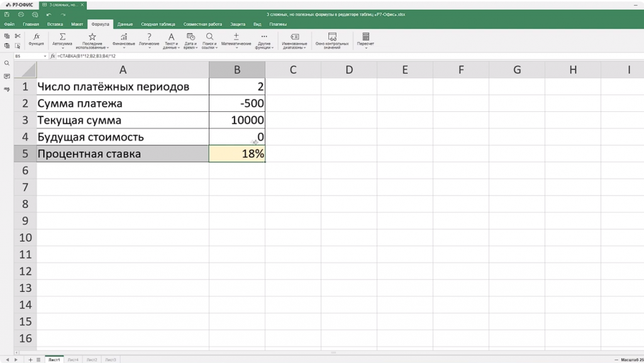
Task: Open the Поиск и ссылки functions
Action: (x=209, y=41)
